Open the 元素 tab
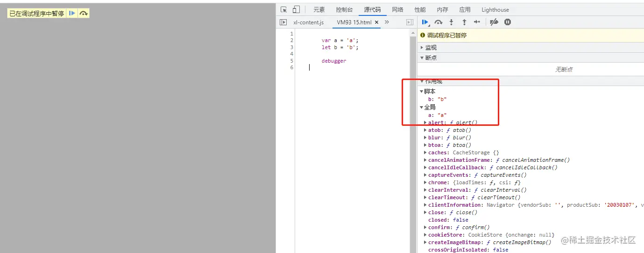 tap(319, 9)
